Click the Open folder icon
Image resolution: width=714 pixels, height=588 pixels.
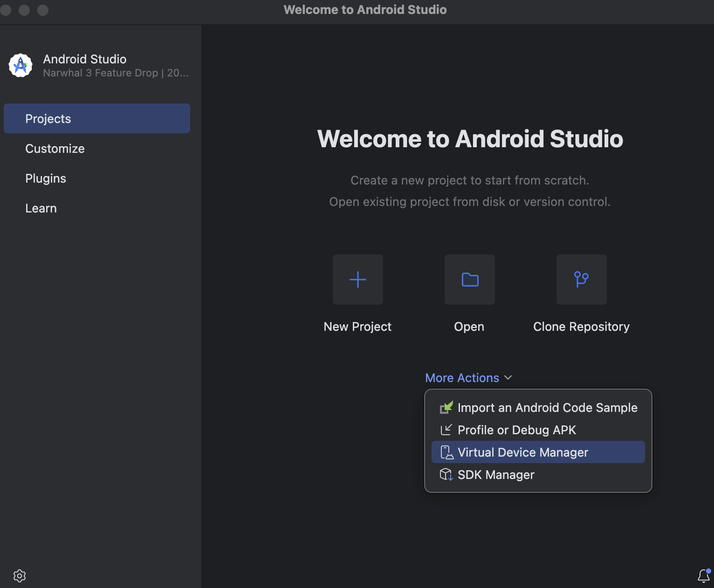point(469,280)
